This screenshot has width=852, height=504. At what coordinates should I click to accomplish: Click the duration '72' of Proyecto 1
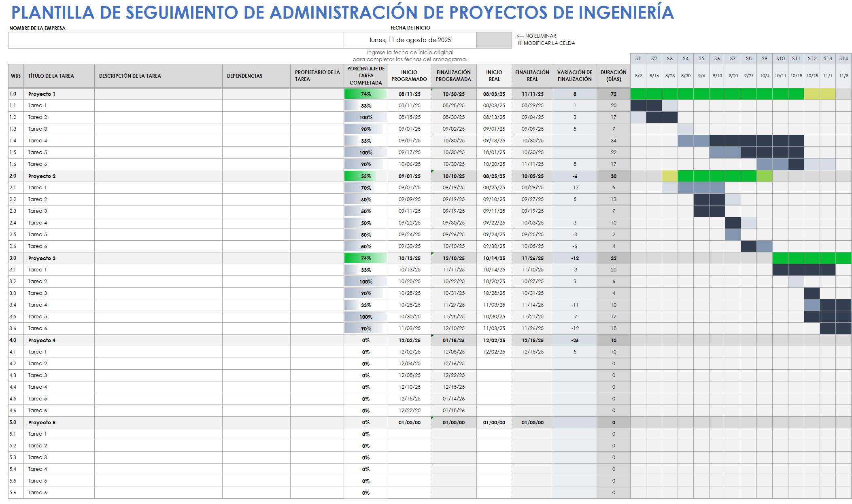pos(614,94)
